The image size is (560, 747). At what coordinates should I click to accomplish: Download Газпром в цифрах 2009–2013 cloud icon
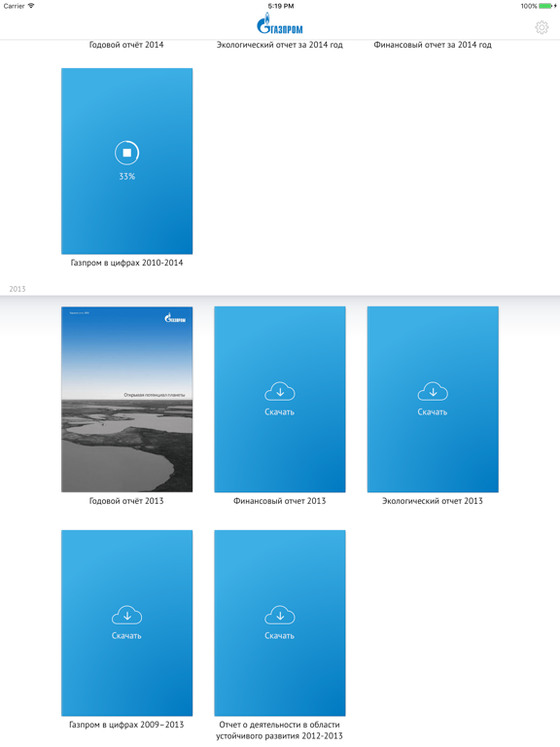126,615
